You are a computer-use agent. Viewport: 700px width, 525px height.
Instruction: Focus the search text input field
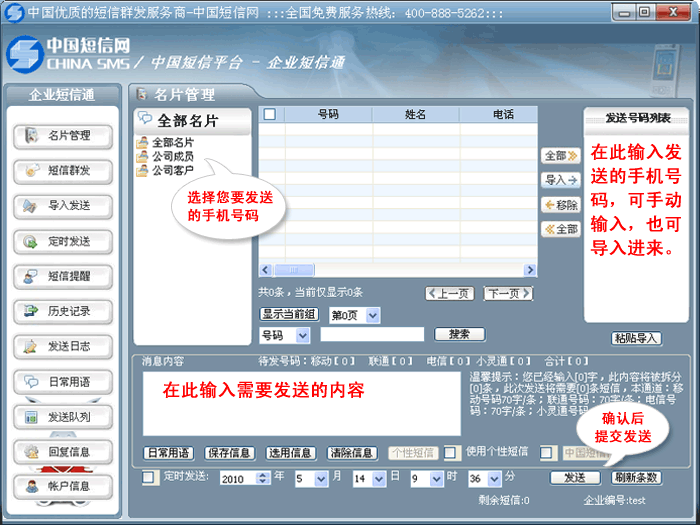(372, 334)
